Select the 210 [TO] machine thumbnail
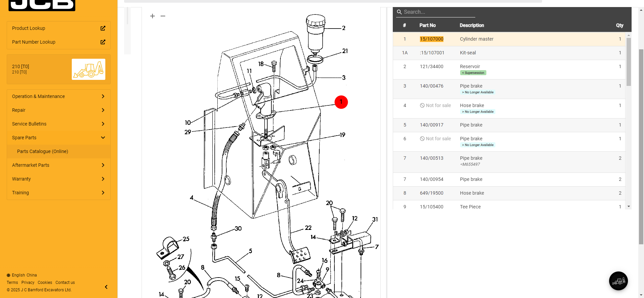This screenshot has width=644, height=298. (89, 69)
